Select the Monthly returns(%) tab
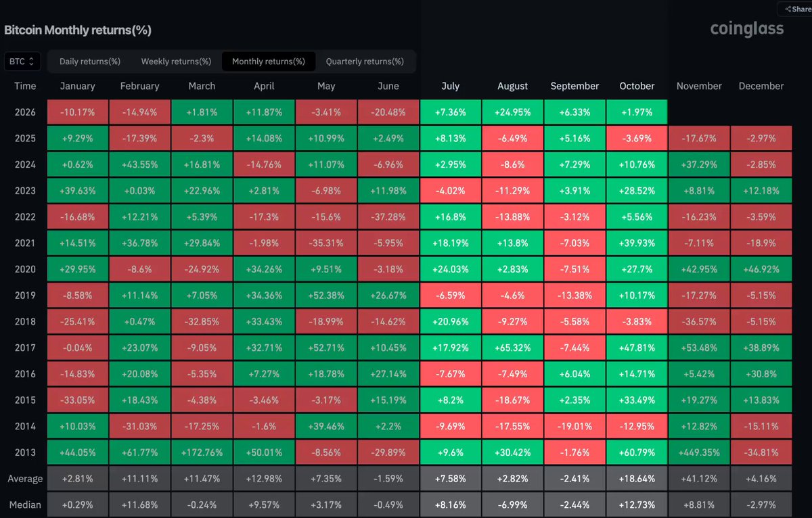812x518 pixels. coord(269,62)
